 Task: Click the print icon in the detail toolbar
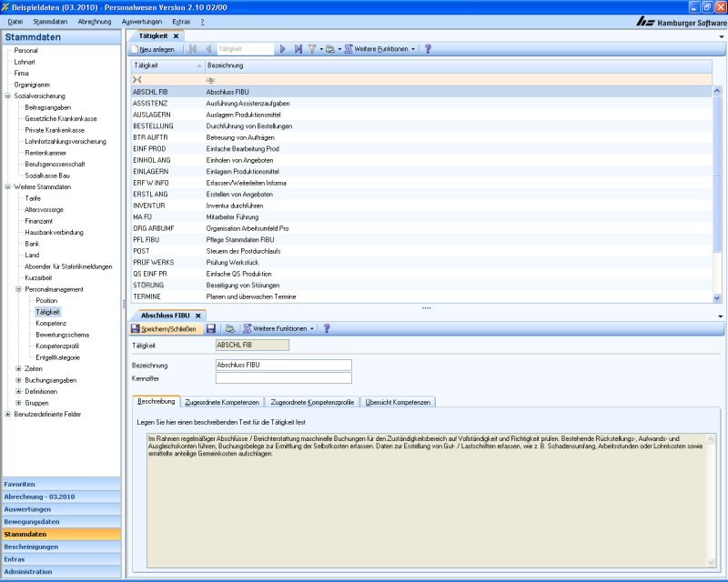(x=230, y=328)
